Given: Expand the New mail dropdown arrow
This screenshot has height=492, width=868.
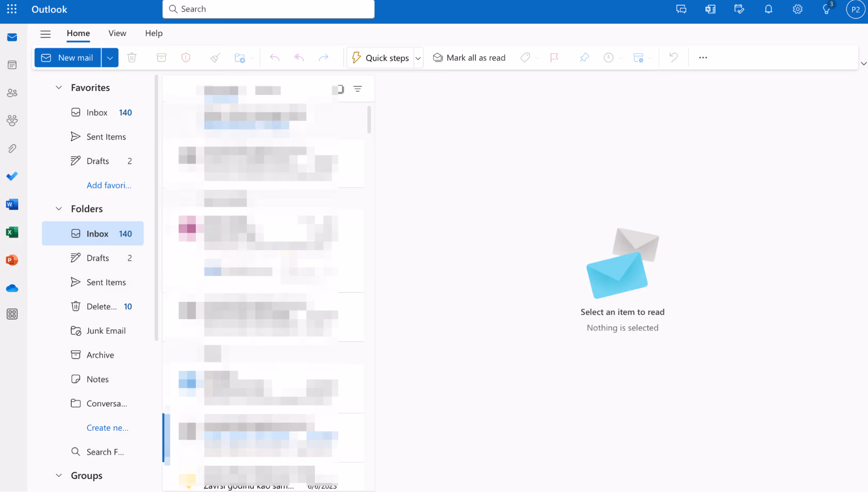Looking at the screenshot, I should (110, 58).
